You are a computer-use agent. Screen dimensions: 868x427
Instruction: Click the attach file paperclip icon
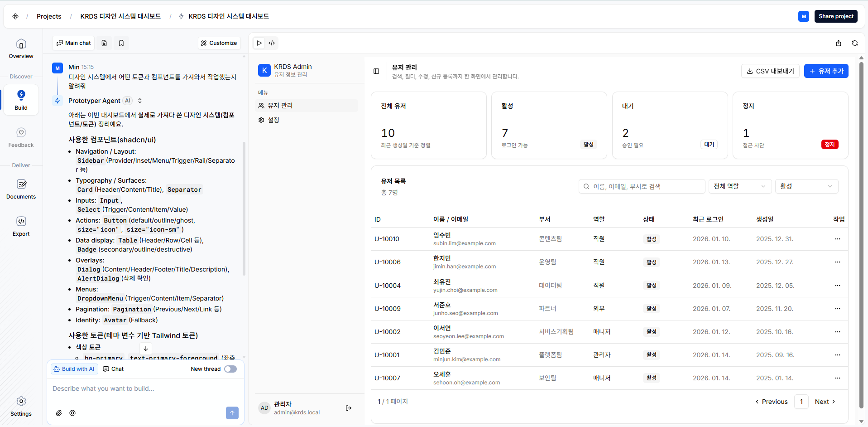(59, 413)
